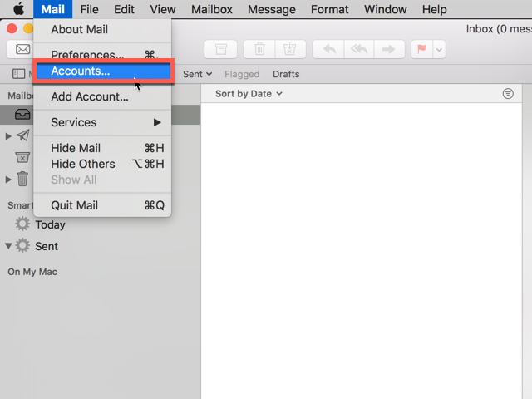Open the Mailbox menu
Viewport: 532px width, 399px height.
212,9
